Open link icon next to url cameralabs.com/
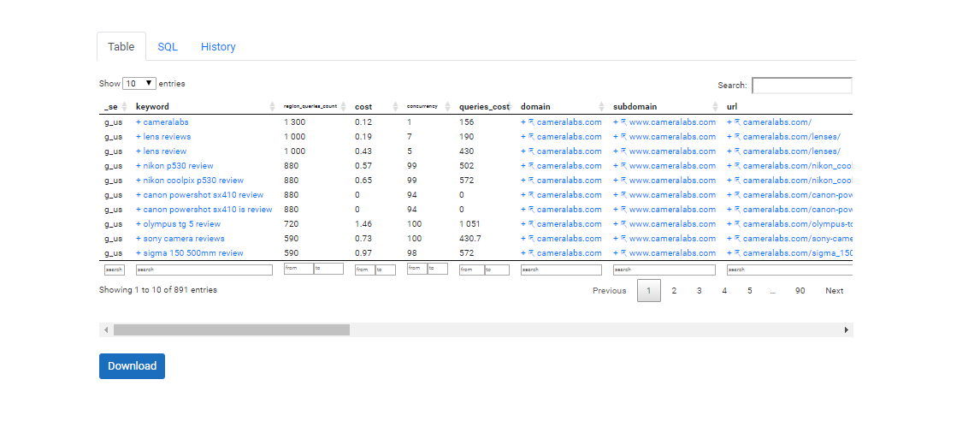Image resolution: width=980 pixels, height=427 pixels. point(737,122)
